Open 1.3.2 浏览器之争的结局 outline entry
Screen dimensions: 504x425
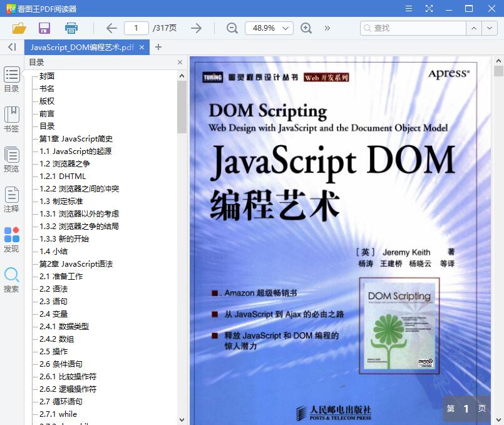[79, 227]
